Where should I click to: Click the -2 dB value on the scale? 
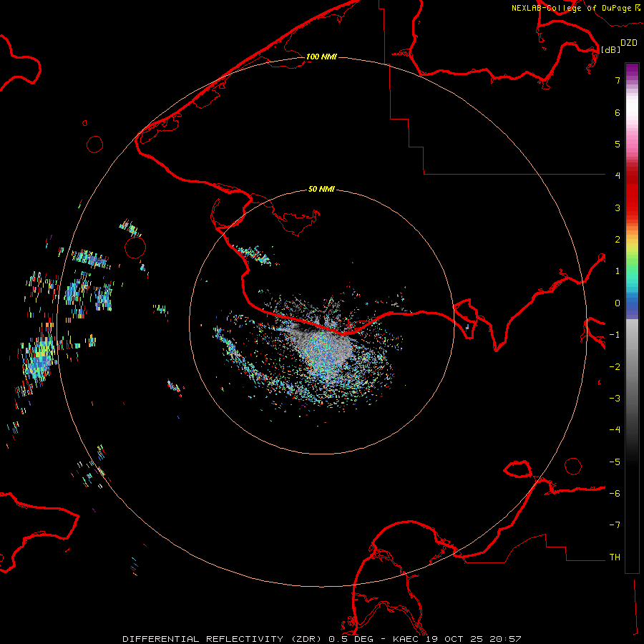pos(615,367)
